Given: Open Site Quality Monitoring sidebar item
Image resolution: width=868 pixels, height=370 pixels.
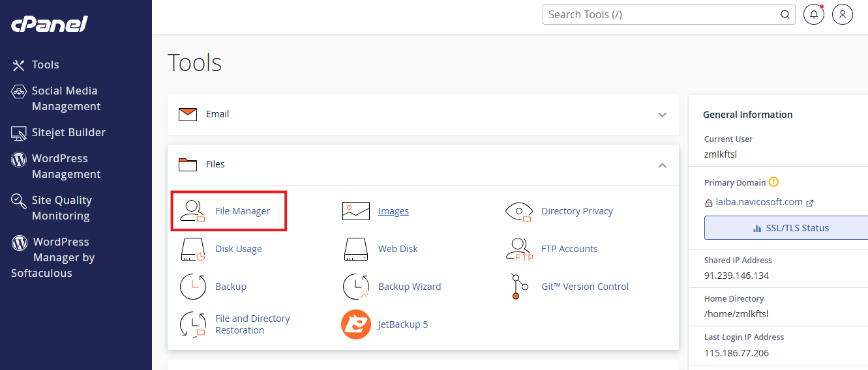Looking at the screenshot, I should tap(61, 208).
